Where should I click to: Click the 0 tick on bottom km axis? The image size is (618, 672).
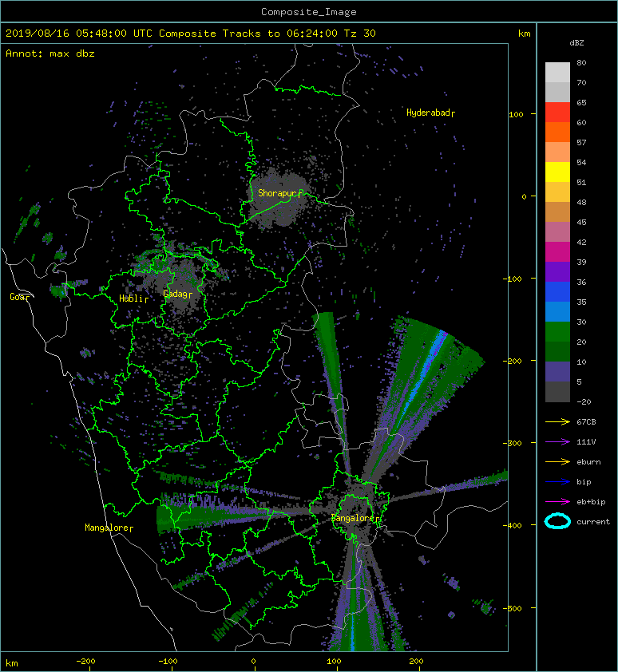point(253,662)
